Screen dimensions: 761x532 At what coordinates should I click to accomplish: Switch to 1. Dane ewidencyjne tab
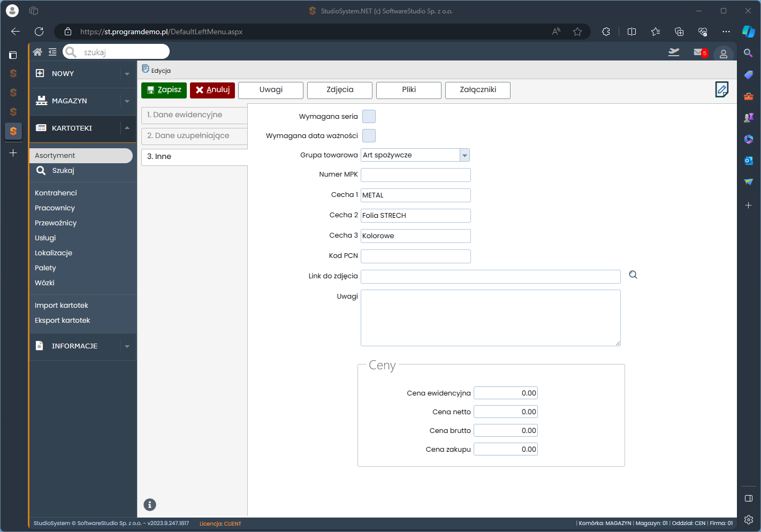click(194, 115)
